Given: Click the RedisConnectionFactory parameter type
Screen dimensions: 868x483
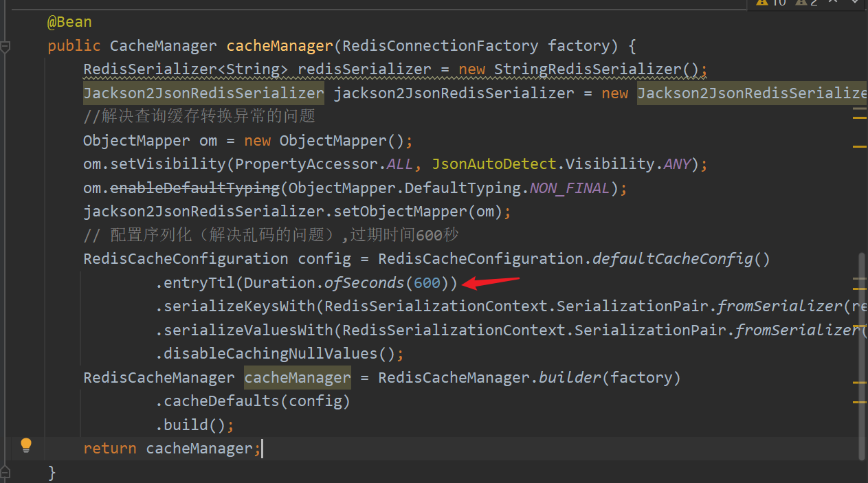Looking at the screenshot, I should (x=441, y=46).
